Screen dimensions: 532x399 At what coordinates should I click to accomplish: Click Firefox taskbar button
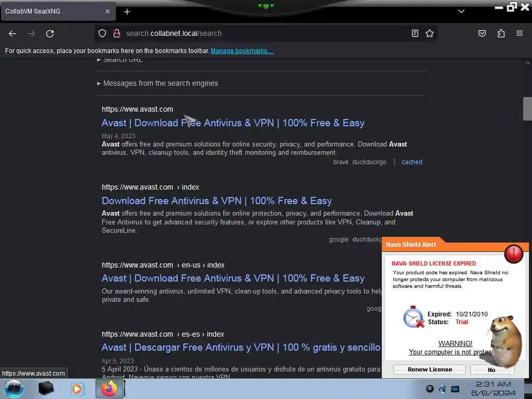click(x=110, y=389)
